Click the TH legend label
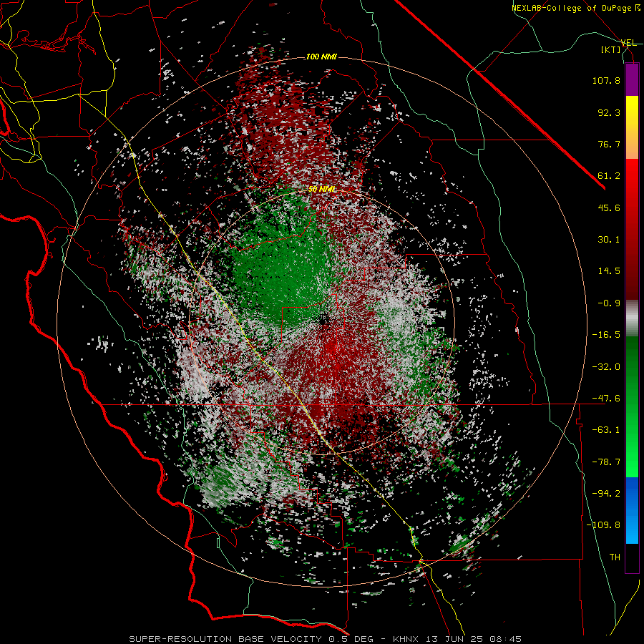Viewport: 644px width, 644px height. 615,557
